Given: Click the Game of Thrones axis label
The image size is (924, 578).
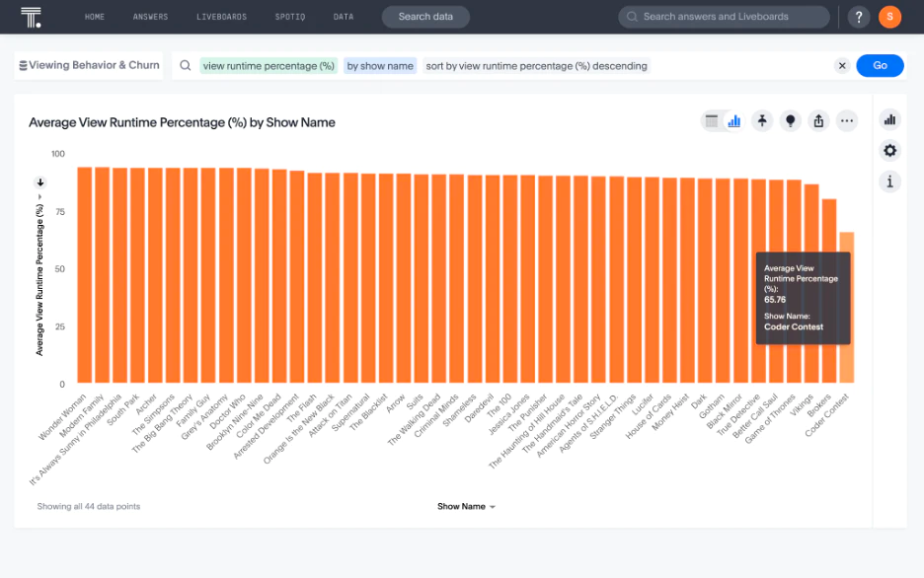Looking at the screenshot, I should point(770,418).
